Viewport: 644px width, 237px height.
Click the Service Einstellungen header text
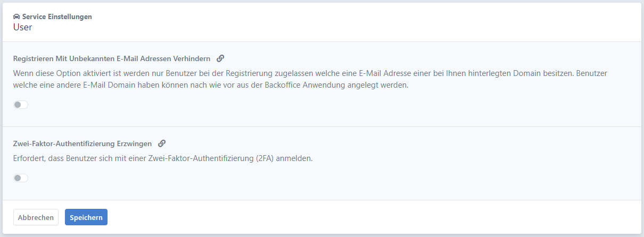(x=57, y=17)
